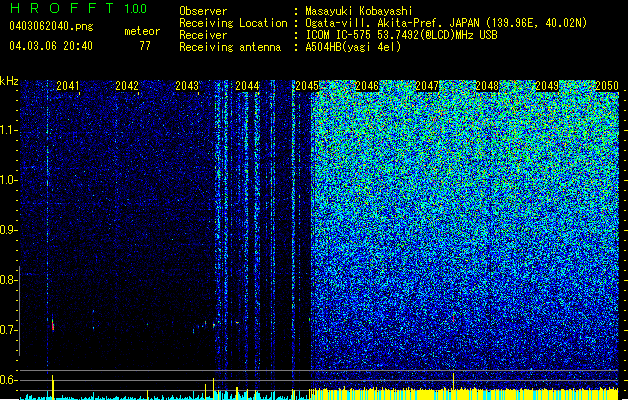This screenshot has width=629, height=400.
Task: Click the meteor label
Action: coord(142,31)
